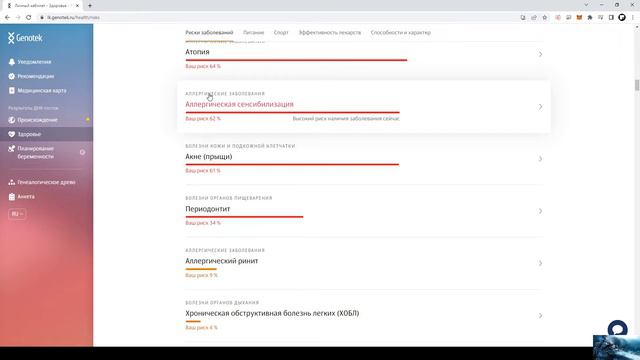Viewport: 640px width, 360px height.
Task: Open Медицинская карта in the sidebar
Action: click(x=42, y=91)
